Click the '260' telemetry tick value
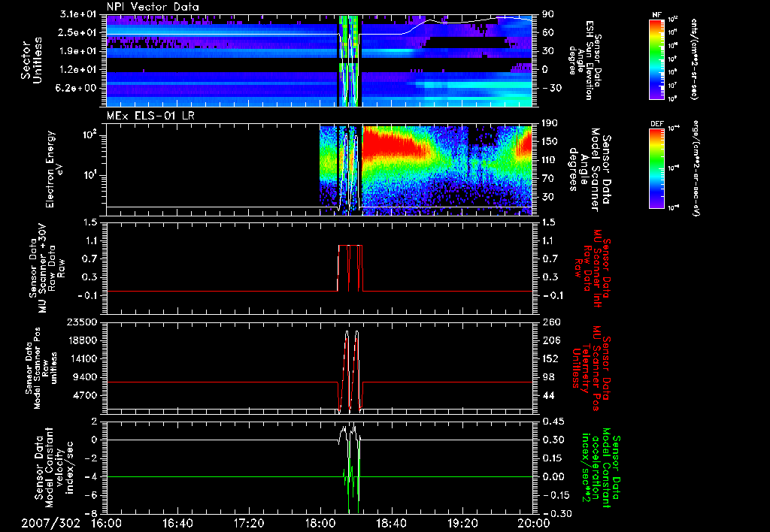The height and width of the screenshot is (532, 770). [x=551, y=322]
